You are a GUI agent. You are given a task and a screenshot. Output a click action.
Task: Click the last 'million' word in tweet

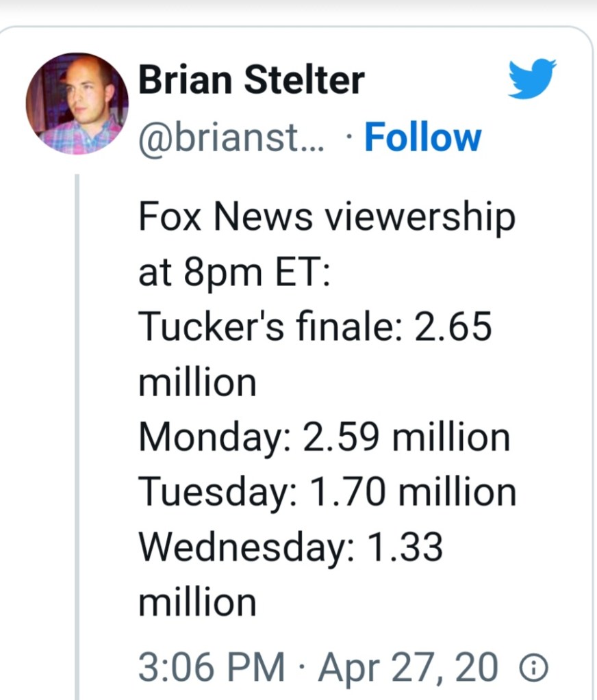[x=197, y=602]
